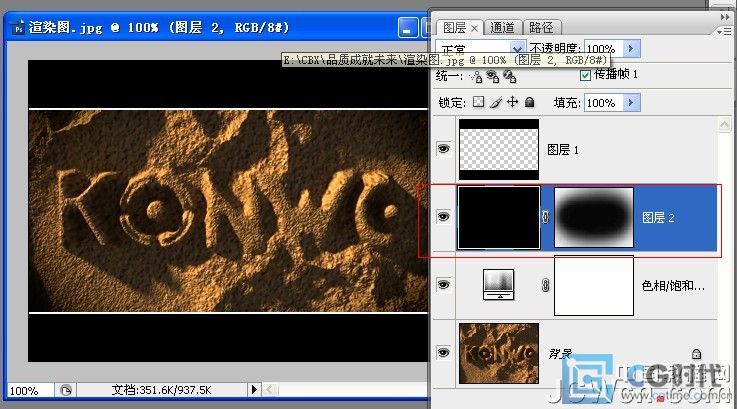Toggle lock all padlock icon

(x=529, y=102)
